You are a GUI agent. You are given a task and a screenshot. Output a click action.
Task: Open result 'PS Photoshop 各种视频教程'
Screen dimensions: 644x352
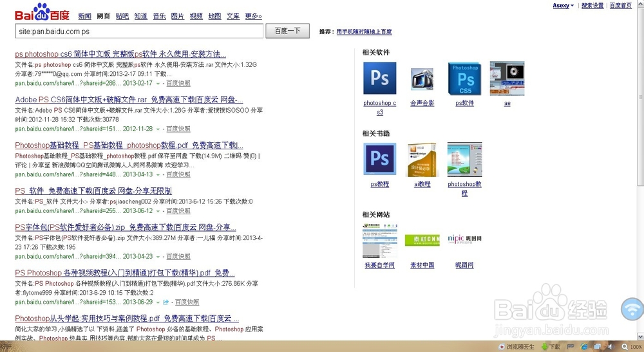coord(125,273)
